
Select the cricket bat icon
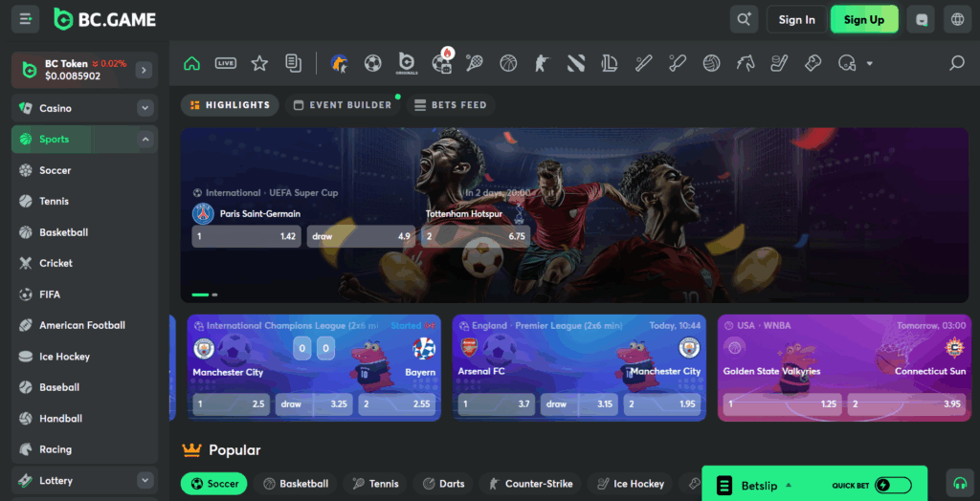point(678,63)
